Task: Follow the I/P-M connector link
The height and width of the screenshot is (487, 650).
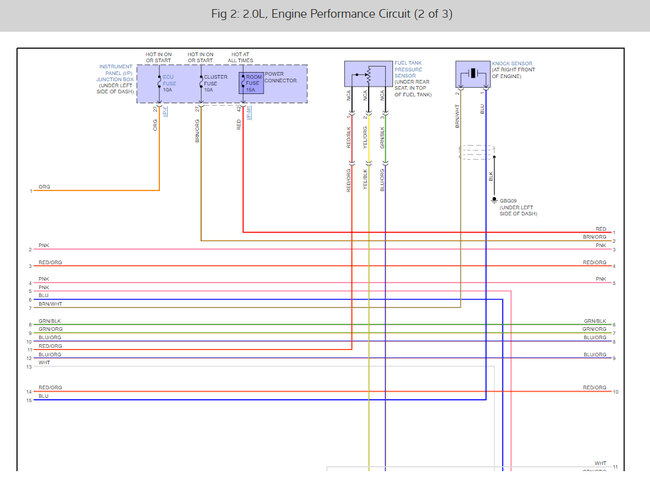Action: click(249, 112)
